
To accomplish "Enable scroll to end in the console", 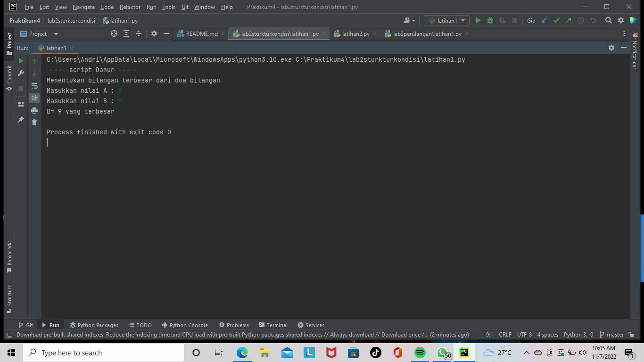I will pos(34,98).
